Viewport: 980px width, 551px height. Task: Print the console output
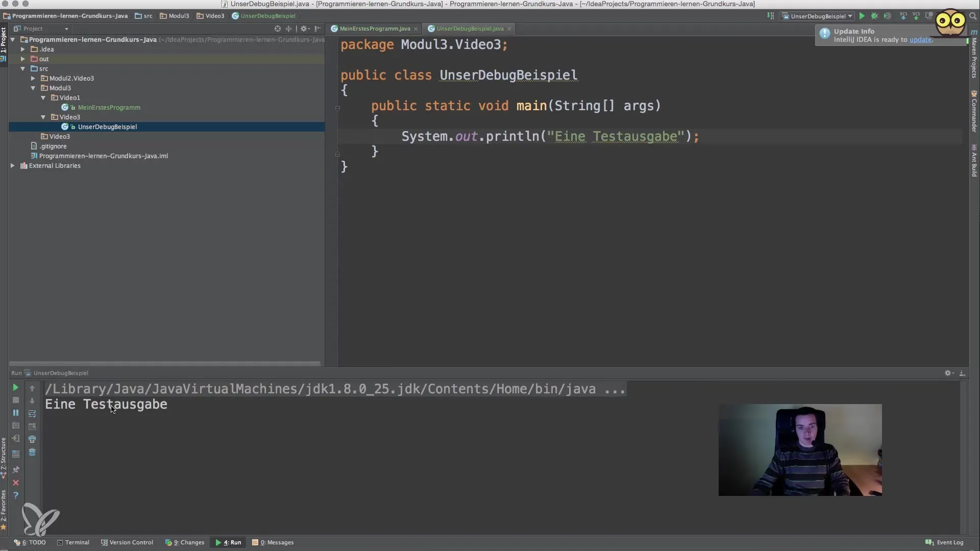(x=32, y=439)
